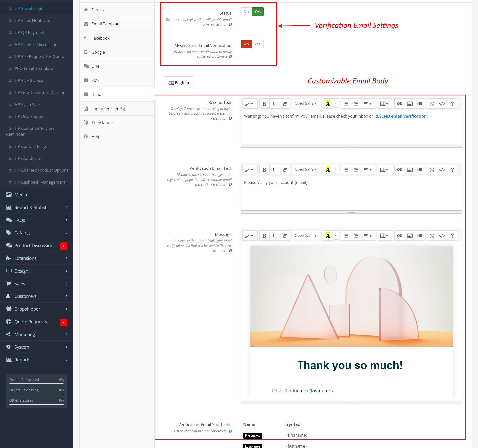Open HP Sales Notificator in sidebar

(33, 20)
